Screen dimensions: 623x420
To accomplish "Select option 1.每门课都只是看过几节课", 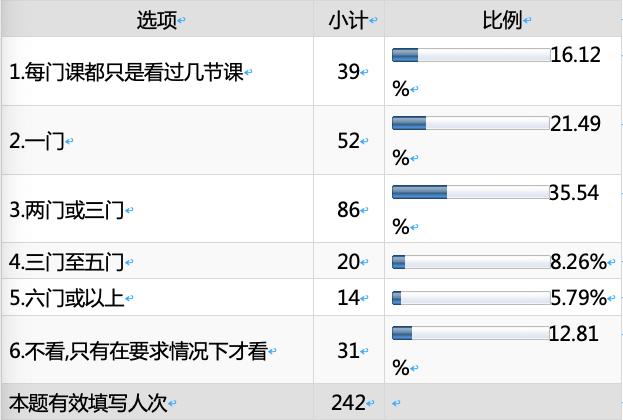I will pyautogui.click(x=126, y=72).
